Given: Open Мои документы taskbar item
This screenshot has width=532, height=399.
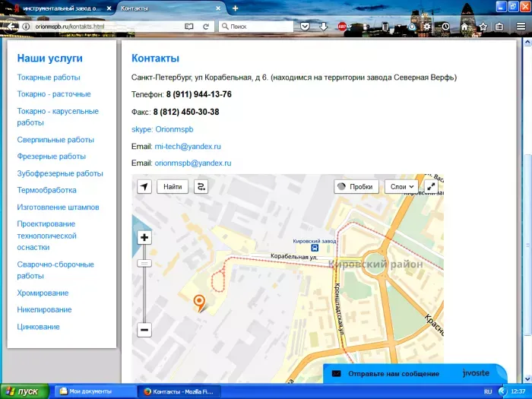Looking at the screenshot, I should [94, 391].
